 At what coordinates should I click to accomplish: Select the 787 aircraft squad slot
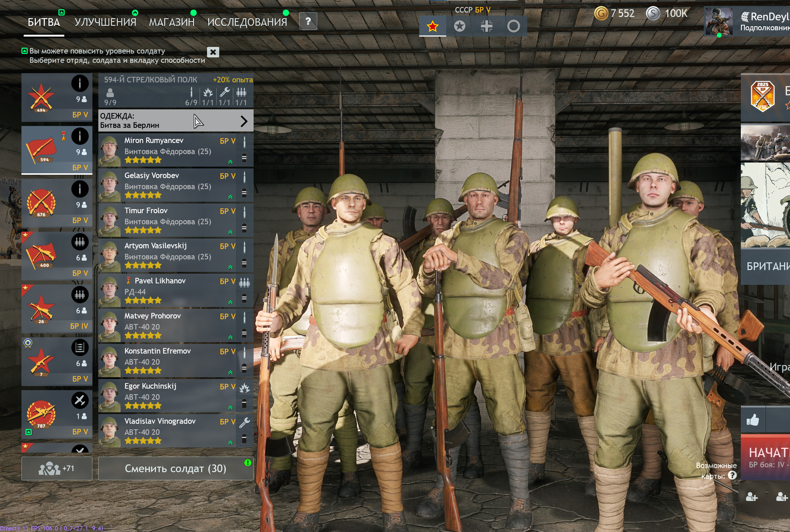(x=57, y=415)
